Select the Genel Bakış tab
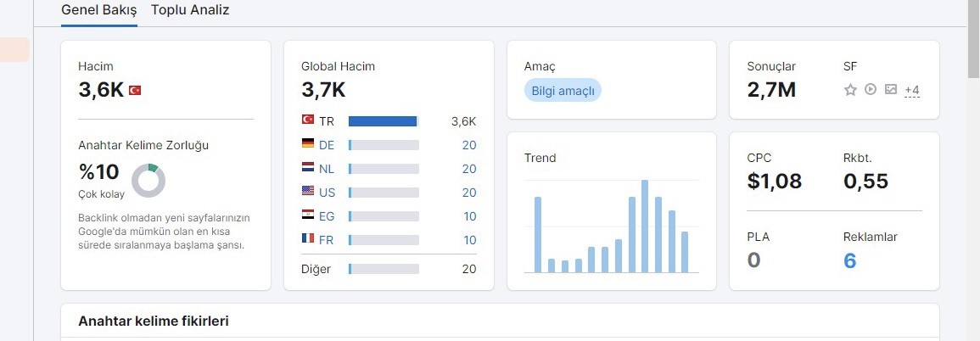Screen dimensions: 980x341 point(98,10)
